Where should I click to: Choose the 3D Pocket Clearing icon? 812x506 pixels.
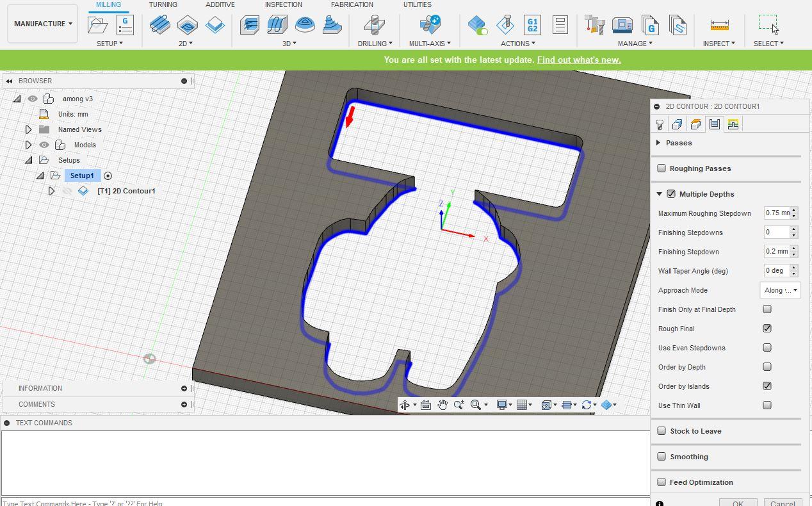click(277, 25)
